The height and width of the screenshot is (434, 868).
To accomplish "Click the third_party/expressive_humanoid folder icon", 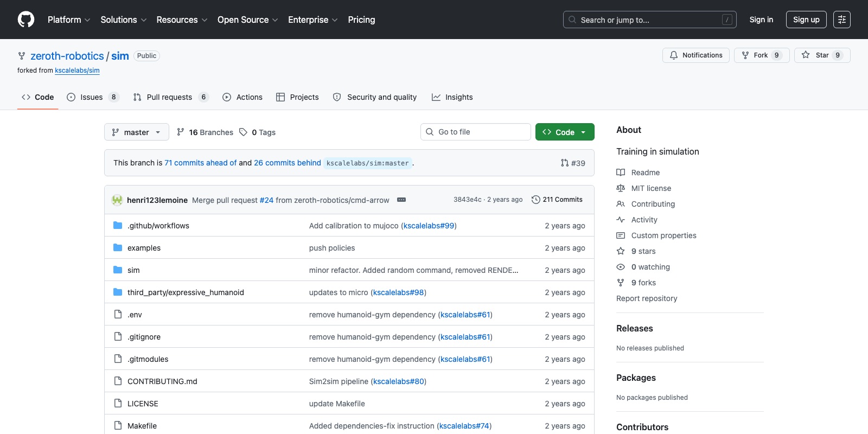I will point(118,292).
